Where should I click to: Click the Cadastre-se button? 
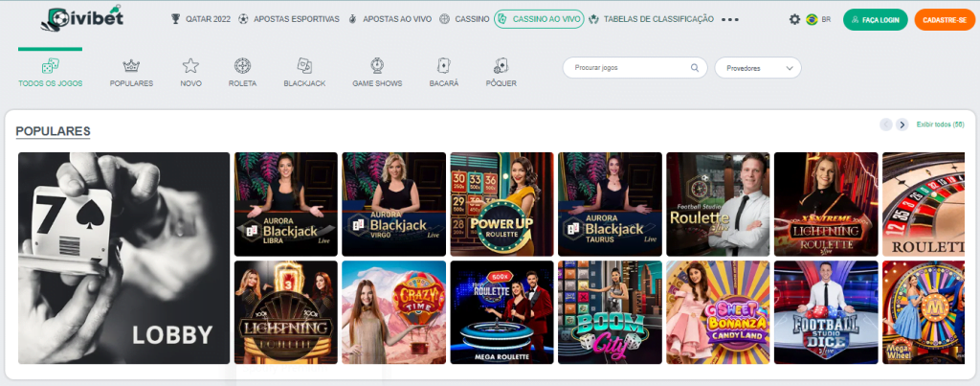(x=945, y=19)
